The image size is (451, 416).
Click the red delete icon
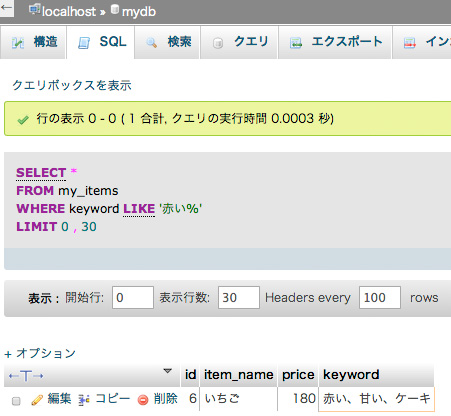[143, 400]
